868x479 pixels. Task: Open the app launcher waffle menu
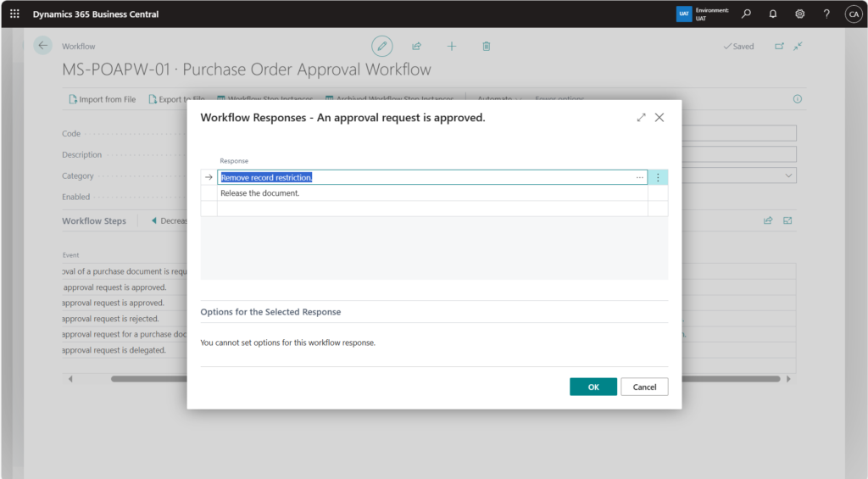(14, 14)
